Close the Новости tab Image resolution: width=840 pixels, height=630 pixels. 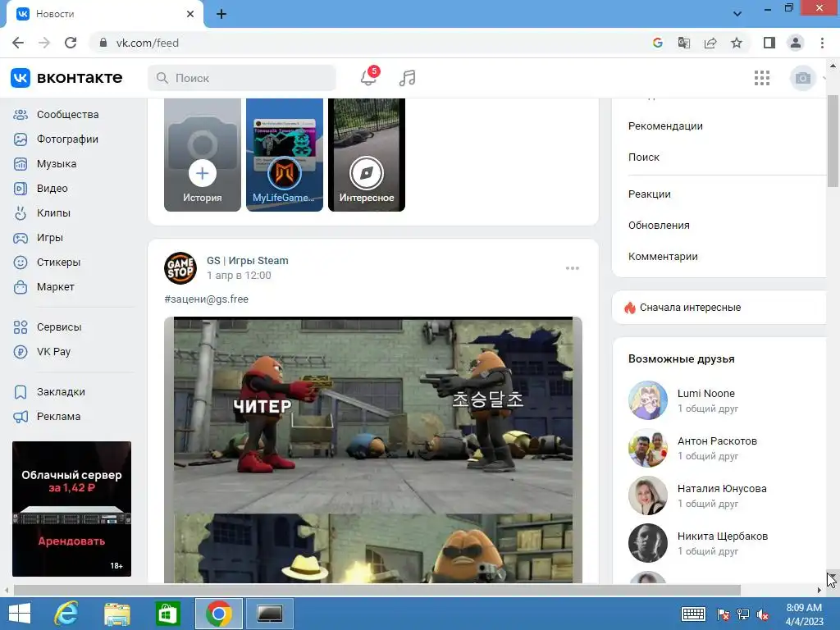(x=190, y=14)
